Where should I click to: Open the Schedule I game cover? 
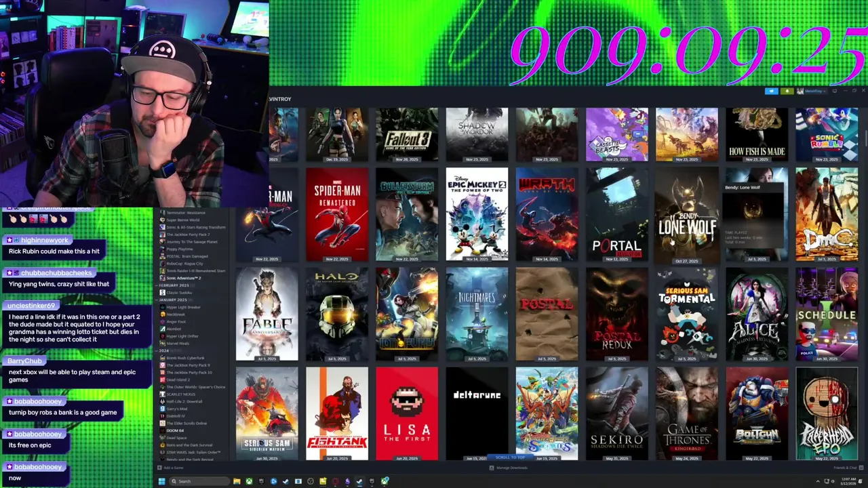[x=826, y=314]
